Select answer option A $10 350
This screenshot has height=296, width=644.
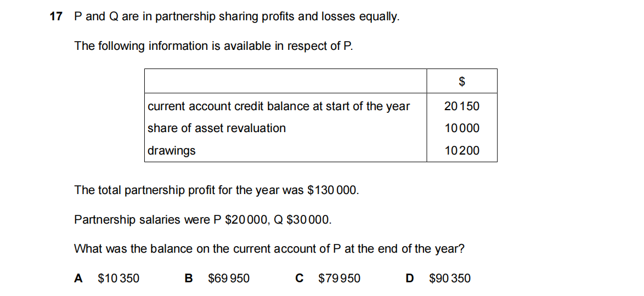[x=107, y=278]
